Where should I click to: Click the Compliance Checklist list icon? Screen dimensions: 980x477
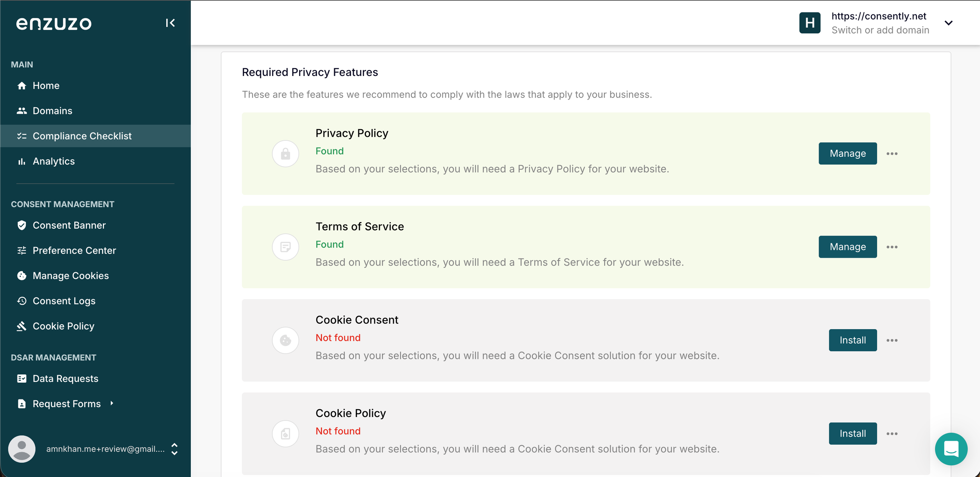coord(22,136)
